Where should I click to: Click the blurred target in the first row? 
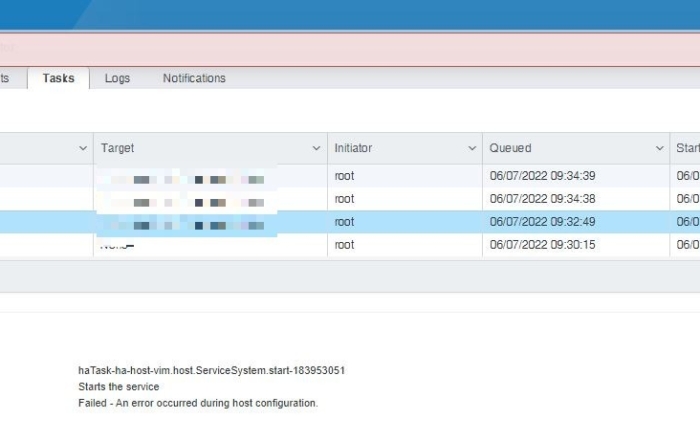pos(185,178)
